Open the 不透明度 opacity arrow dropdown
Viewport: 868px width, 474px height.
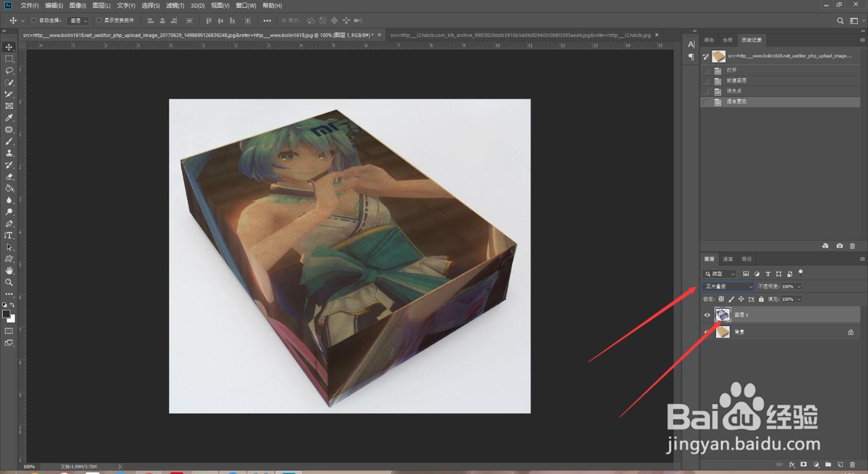pos(799,286)
